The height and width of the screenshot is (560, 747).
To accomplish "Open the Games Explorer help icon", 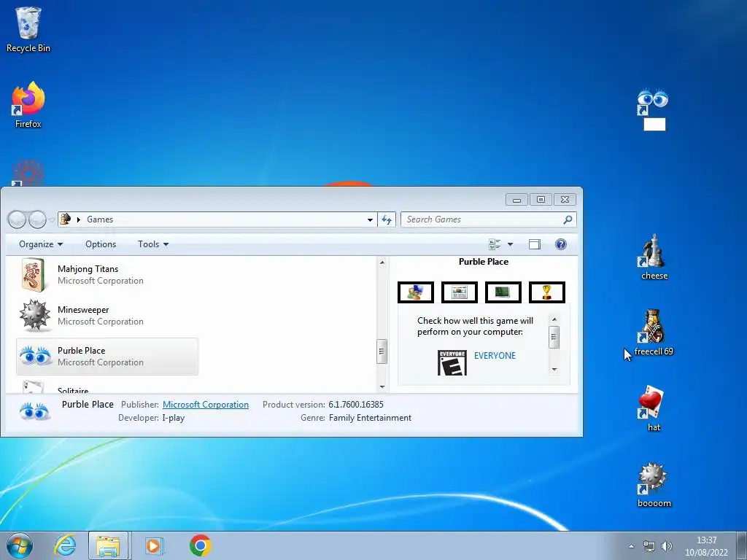I will click(561, 244).
